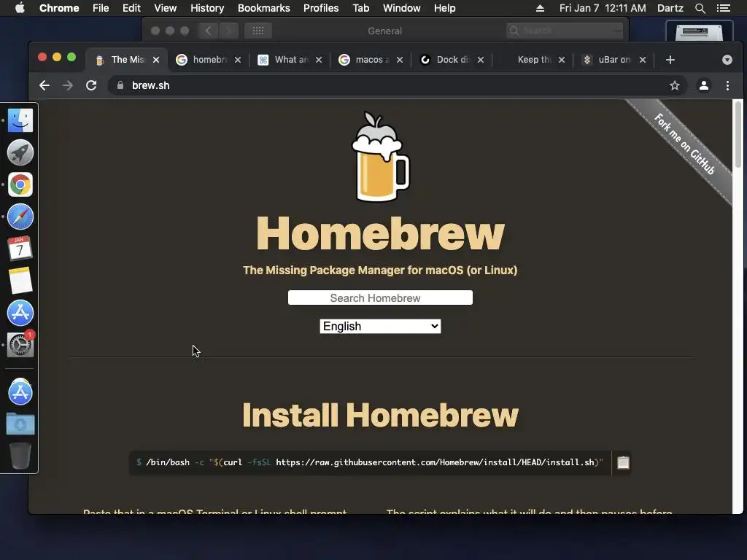The height and width of the screenshot is (560, 747).
Task: Click the Dartz user name in menu bar
Action: point(670,8)
